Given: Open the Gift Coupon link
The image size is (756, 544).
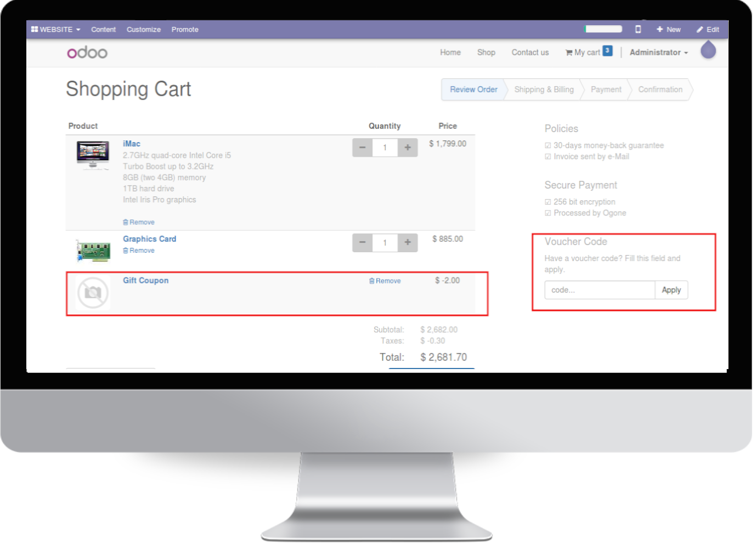Looking at the screenshot, I should (145, 280).
